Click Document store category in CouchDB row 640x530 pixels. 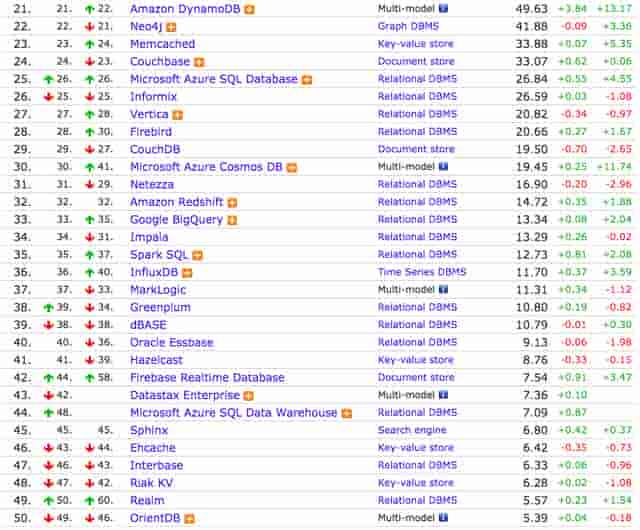tap(416, 149)
